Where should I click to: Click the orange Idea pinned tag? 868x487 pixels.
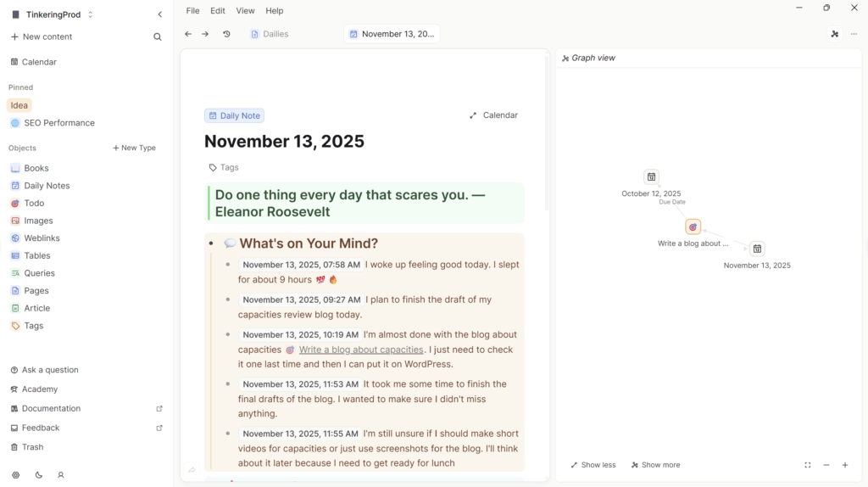(x=19, y=106)
